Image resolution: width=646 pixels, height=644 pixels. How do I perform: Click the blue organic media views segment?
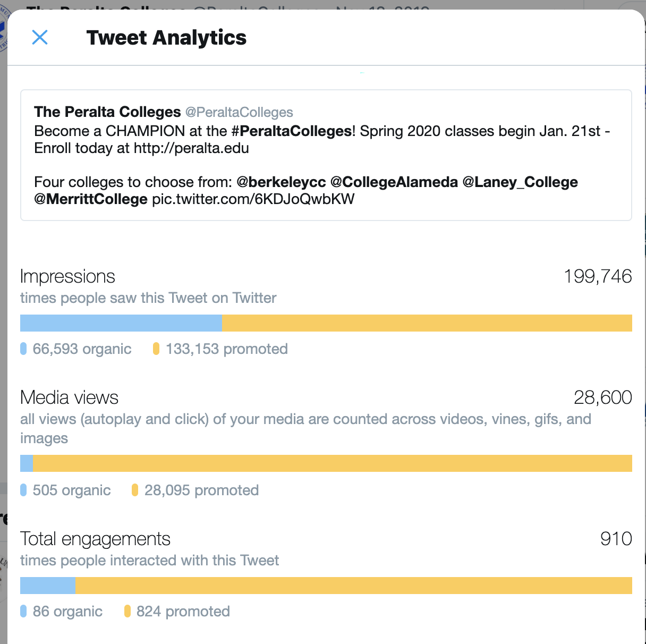(x=27, y=463)
